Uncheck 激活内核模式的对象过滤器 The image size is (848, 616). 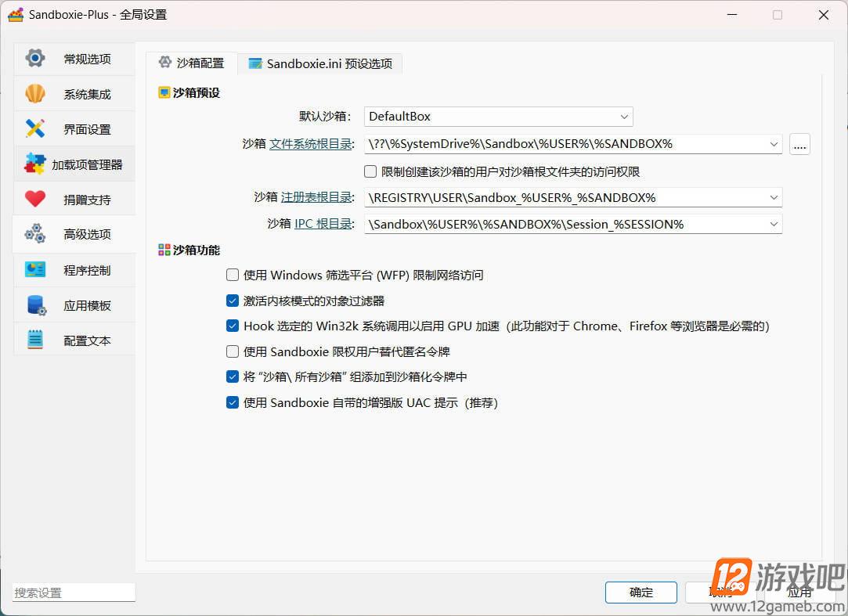(233, 300)
